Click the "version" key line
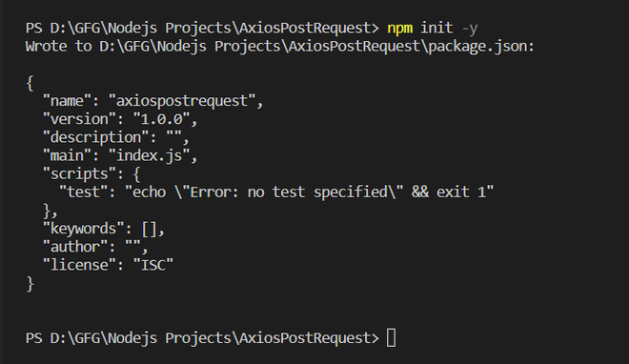629x364 pixels. [x=120, y=119]
